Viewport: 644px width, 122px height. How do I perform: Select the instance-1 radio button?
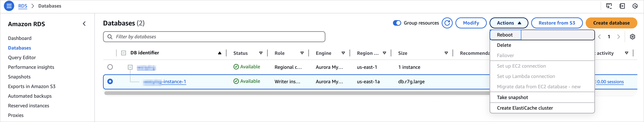click(110, 82)
